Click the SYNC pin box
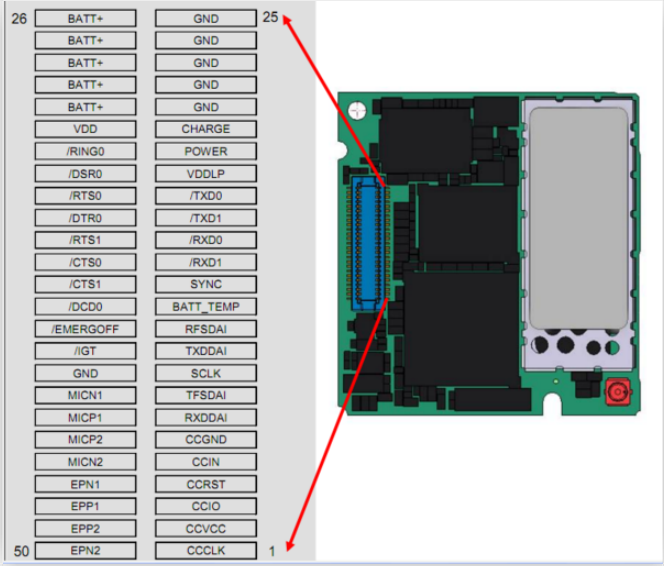The width and height of the screenshot is (664, 566). pyautogui.click(x=206, y=284)
